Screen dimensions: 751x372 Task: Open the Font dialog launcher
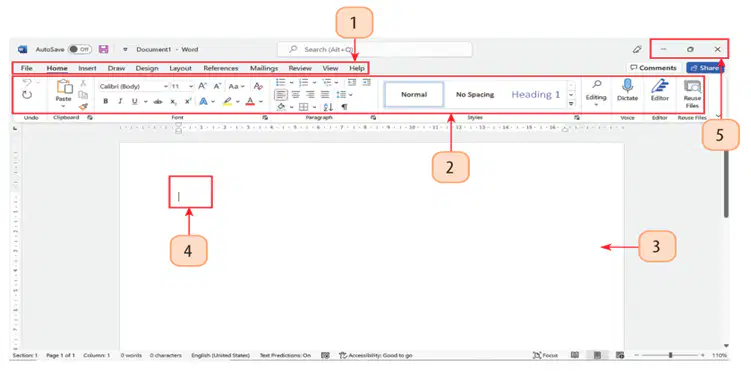(x=265, y=117)
